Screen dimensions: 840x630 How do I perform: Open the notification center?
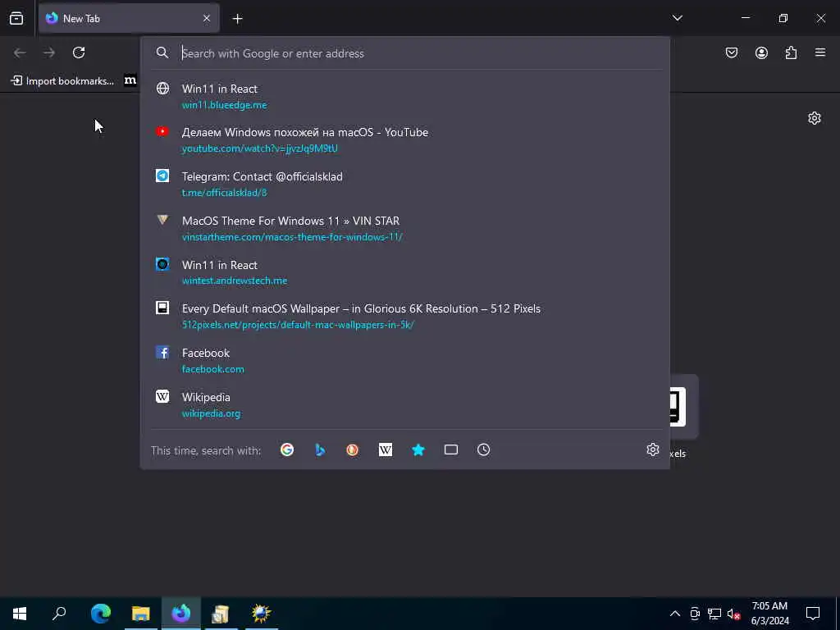(813, 614)
